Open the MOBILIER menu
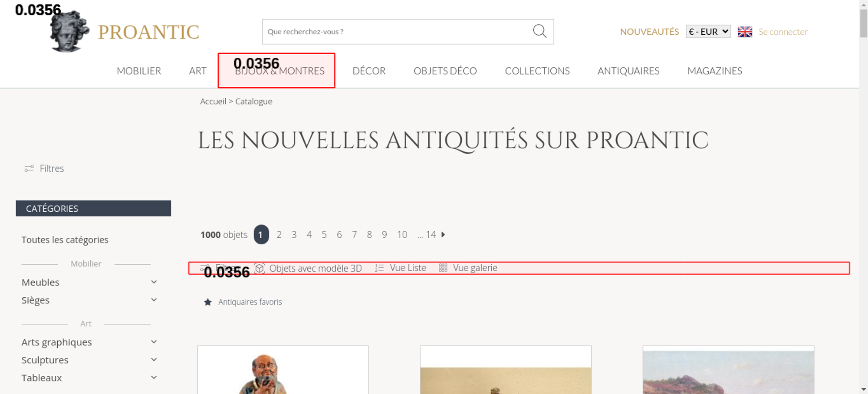The width and height of the screenshot is (868, 394). pos(139,71)
